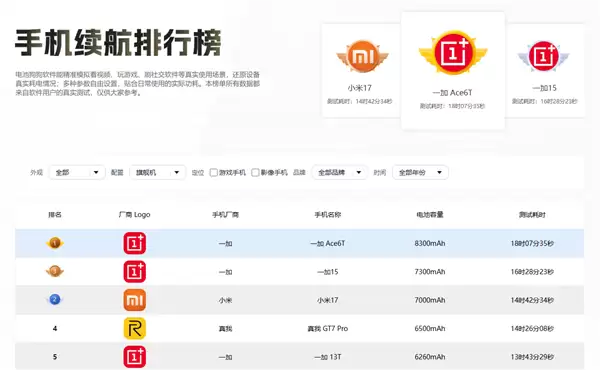Click the silver OnePlus badge on the 一加15 card
600x370 pixels.
[x=543, y=56]
